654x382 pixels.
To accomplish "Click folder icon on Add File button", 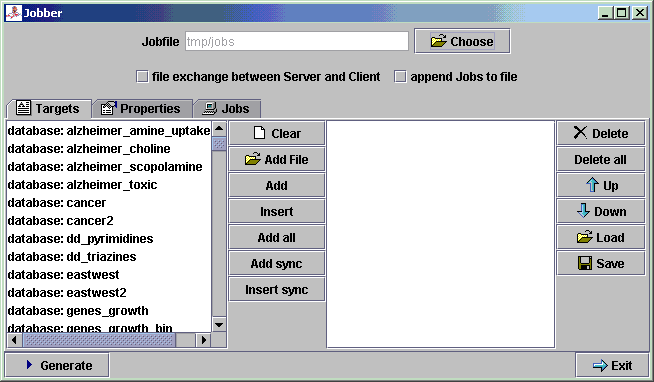I will point(253,159).
